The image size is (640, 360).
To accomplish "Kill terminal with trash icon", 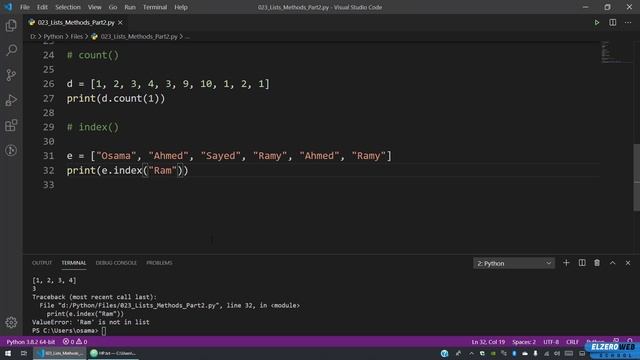I will click(x=597, y=263).
